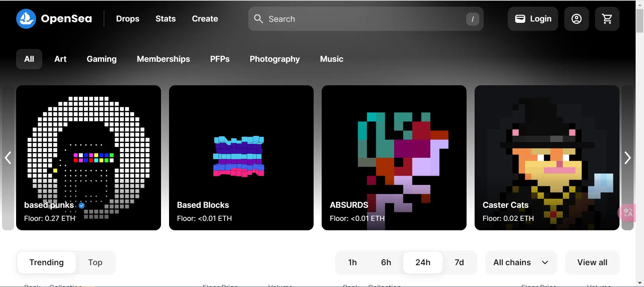This screenshot has height=287, width=644.
Task: Open the shopping cart
Action: pyautogui.click(x=607, y=19)
